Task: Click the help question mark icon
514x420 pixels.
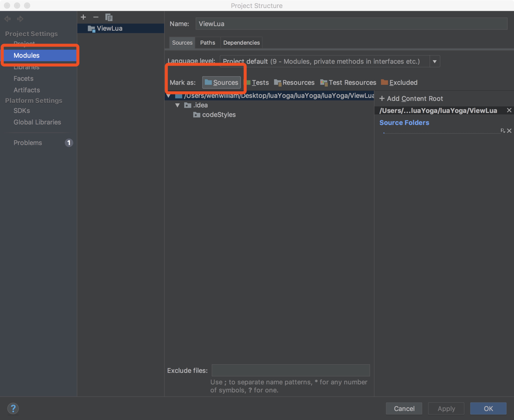Action: 13,409
